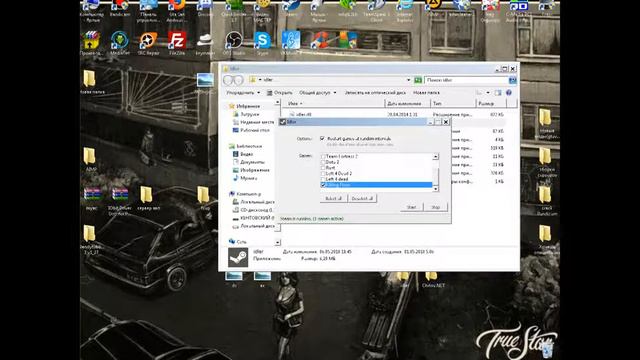
Task: Click Select all button in Idler
Action: 333,198
